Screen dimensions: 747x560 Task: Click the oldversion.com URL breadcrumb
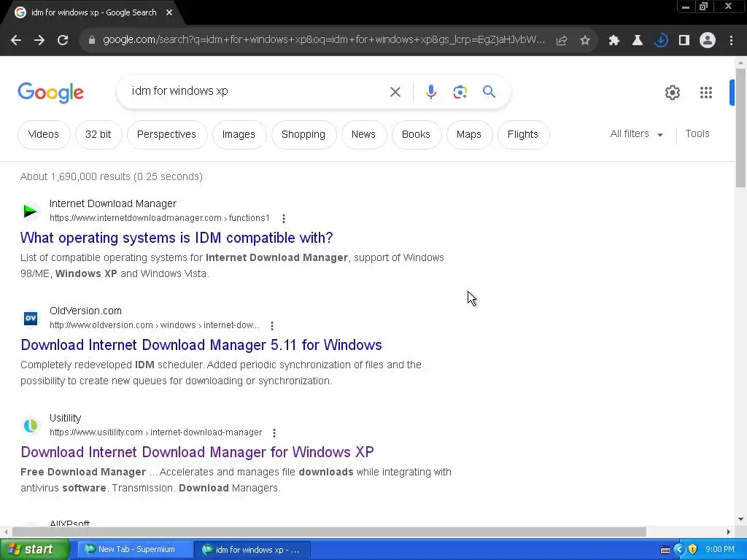(155, 325)
